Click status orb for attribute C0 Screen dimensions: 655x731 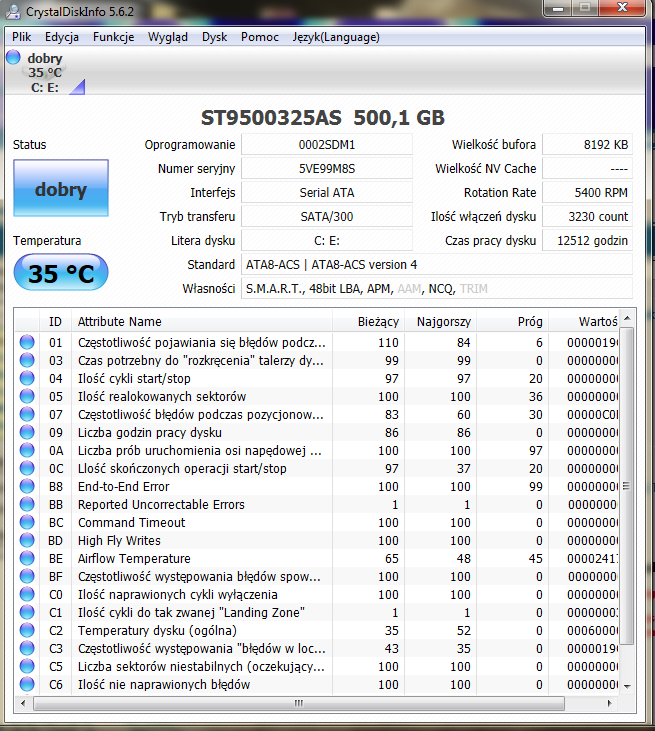[27, 594]
